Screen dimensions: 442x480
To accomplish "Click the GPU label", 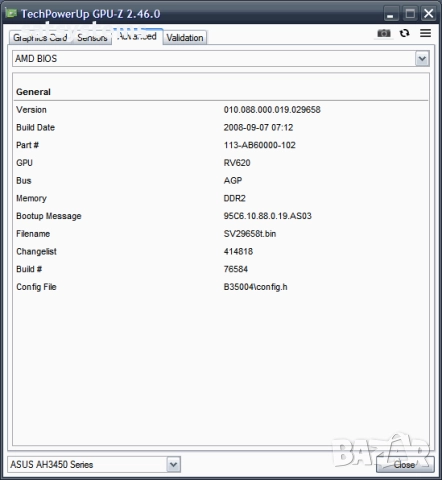I will coord(24,163).
